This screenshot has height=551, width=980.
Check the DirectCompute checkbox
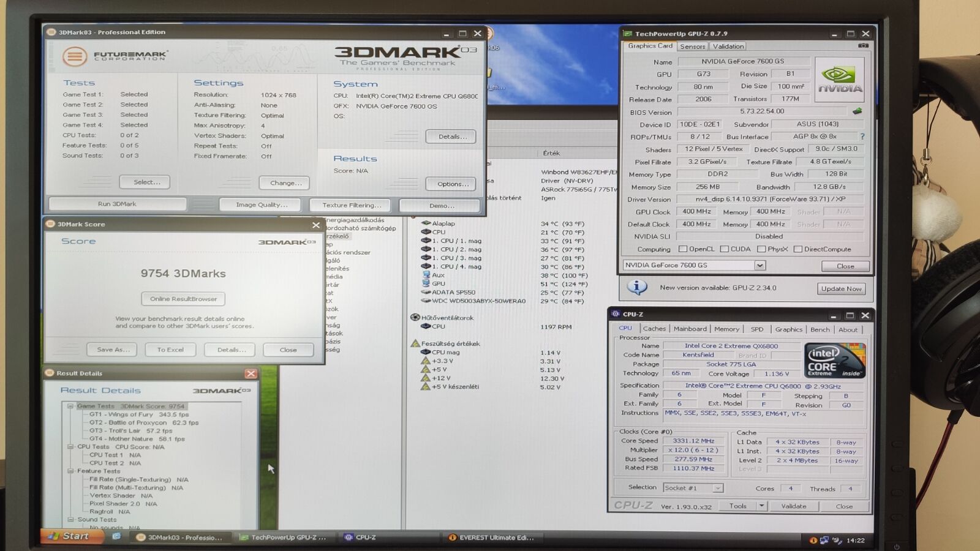tap(798, 249)
